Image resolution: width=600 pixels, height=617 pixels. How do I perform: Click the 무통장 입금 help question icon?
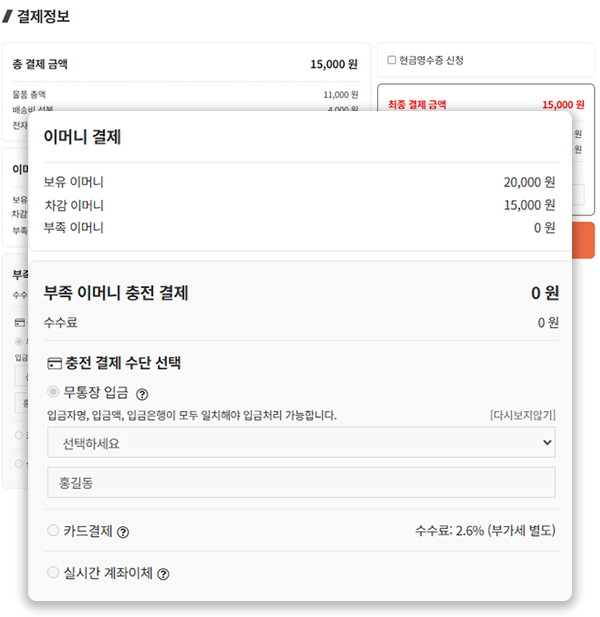pyautogui.click(x=142, y=394)
